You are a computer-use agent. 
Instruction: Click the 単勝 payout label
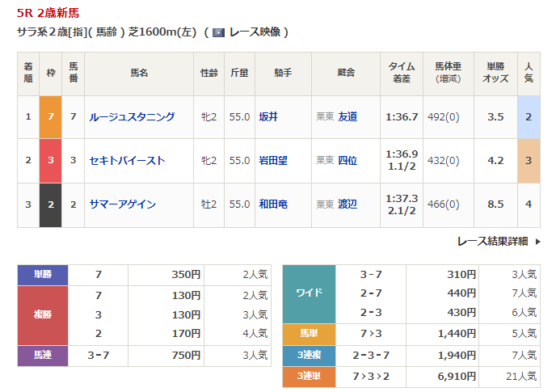(x=43, y=275)
